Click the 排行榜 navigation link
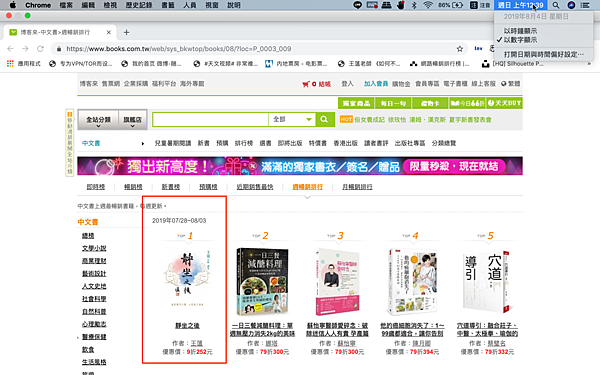600x375 pixels. [x=244, y=143]
